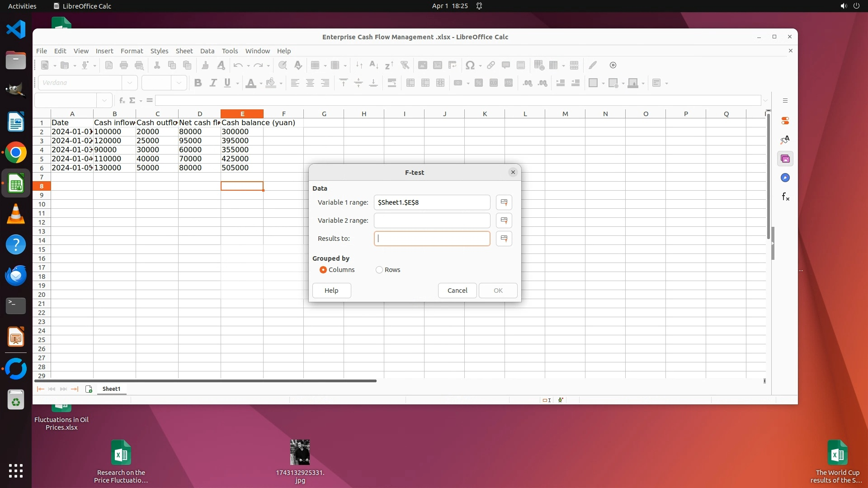Expand the font size dropdown

(179, 83)
